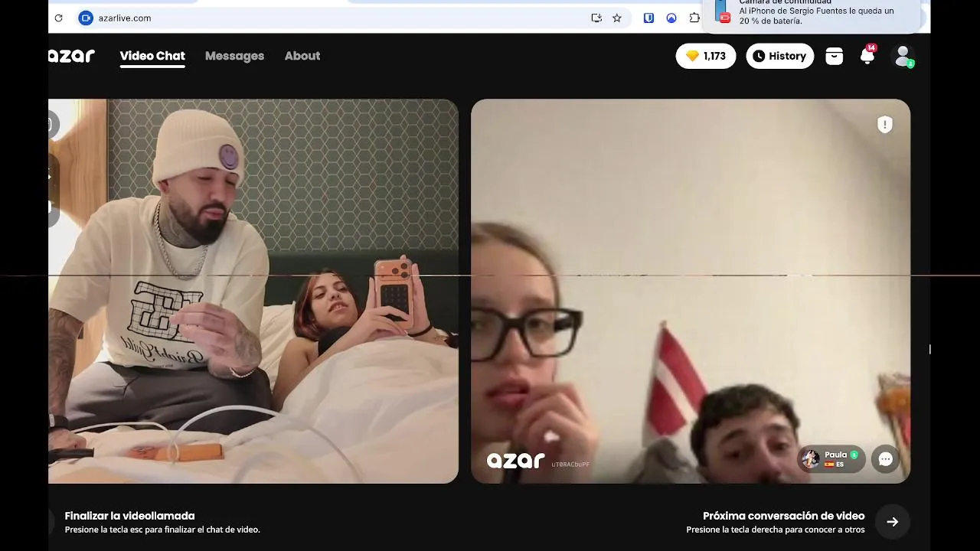This screenshot has width=980, height=551.
Task: Open the Bitwarden shield extension
Action: click(x=648, y=18)
